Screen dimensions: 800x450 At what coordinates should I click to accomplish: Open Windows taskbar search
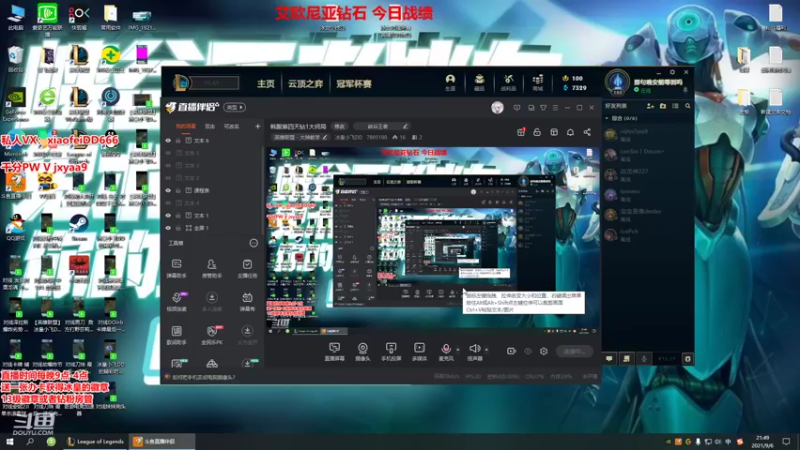pos(30,441)
